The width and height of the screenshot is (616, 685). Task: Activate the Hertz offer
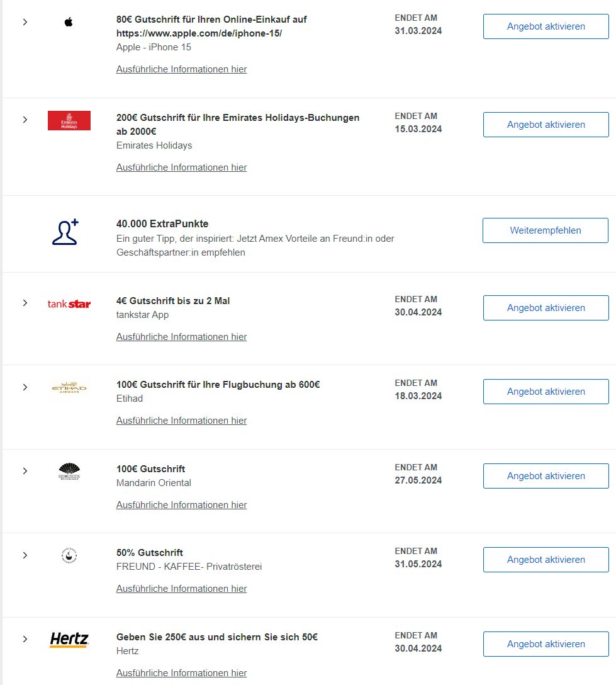[x=546, y=644]
